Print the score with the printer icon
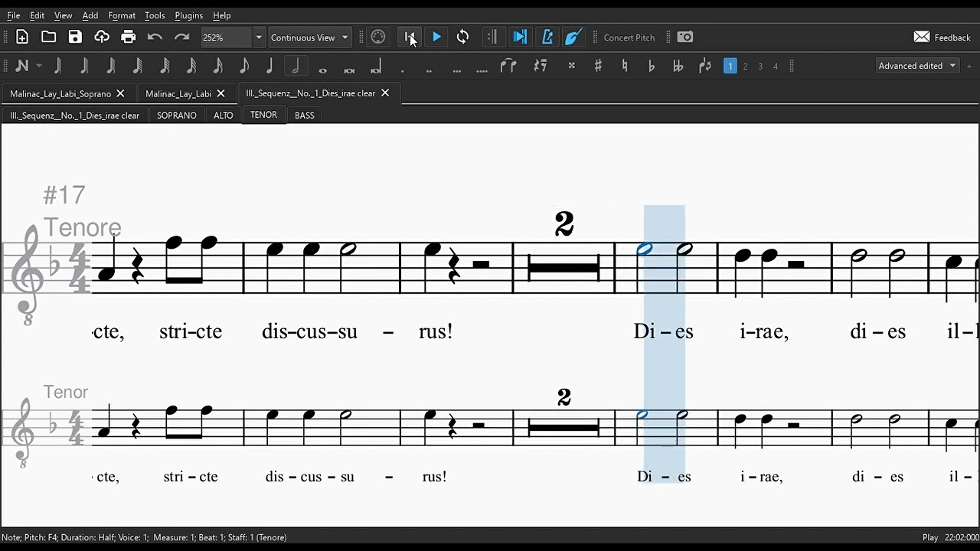Viewport: 980px width, 551px height. pyautogui.click(x=128, y=37)
